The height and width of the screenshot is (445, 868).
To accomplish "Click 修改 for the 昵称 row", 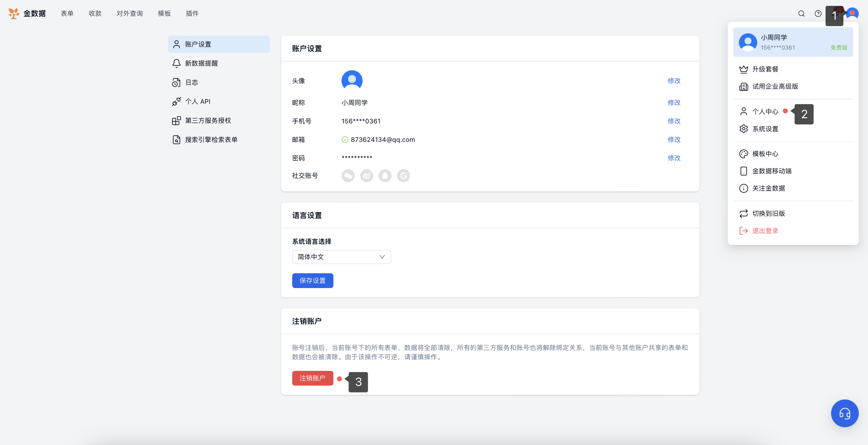I will pos(674,102).
